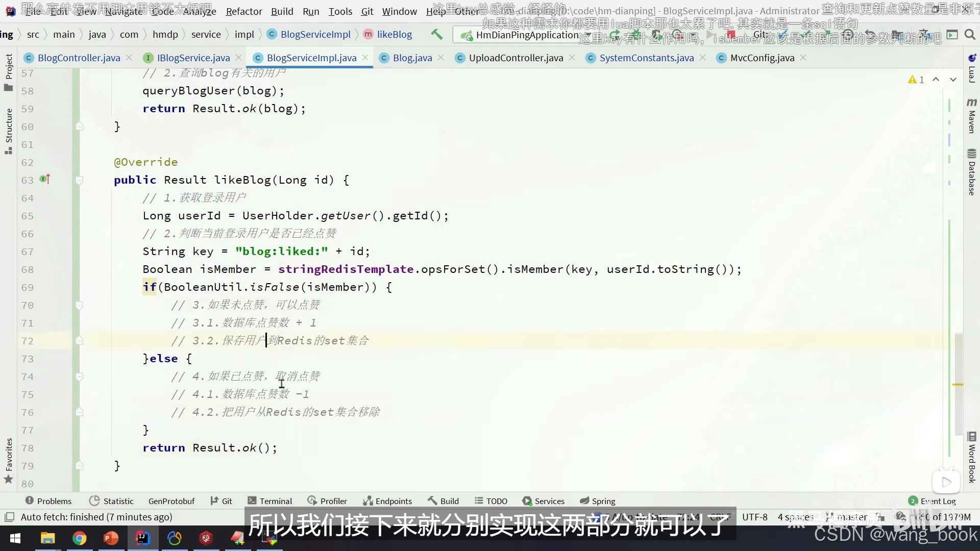Open File Explorer from the taskbar

[47, 538]
